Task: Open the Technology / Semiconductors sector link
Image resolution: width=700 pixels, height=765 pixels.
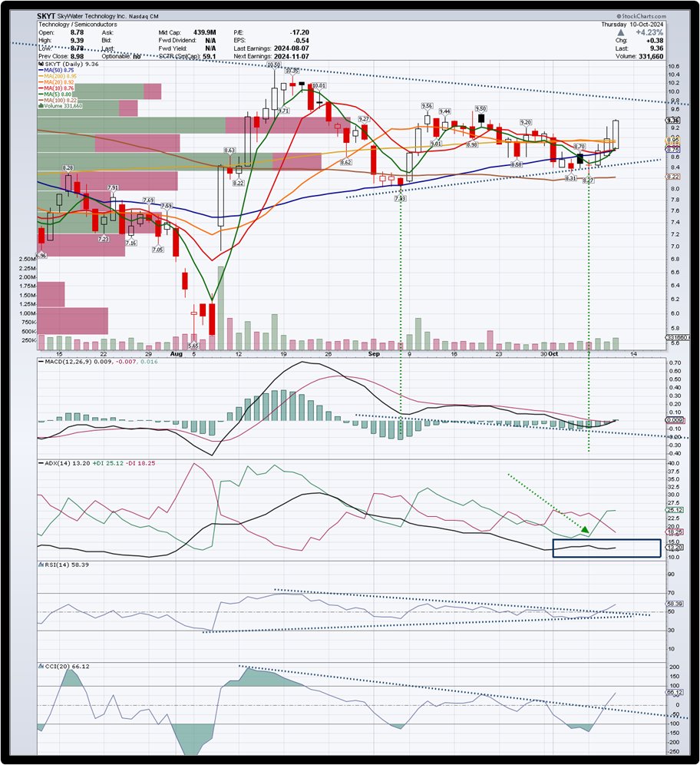Action: (78, 24)
